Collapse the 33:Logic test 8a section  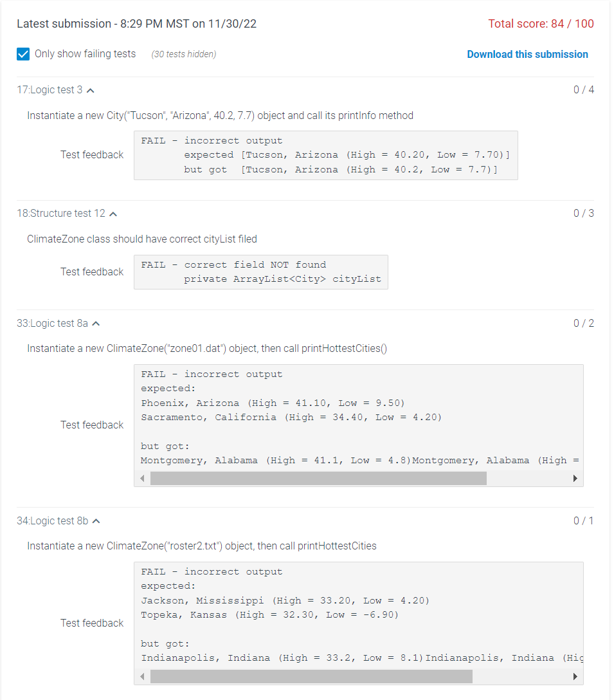96,324
